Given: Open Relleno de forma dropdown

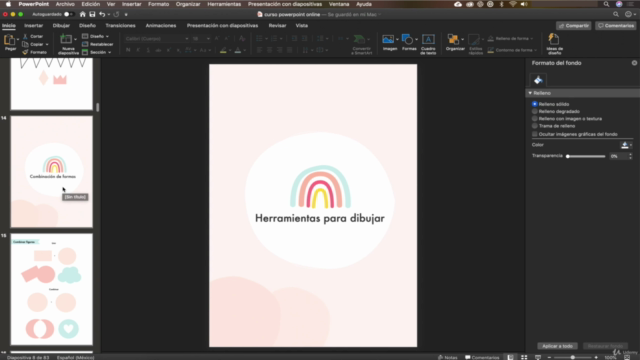Looking at the screenshot, I should coord(510,38).
